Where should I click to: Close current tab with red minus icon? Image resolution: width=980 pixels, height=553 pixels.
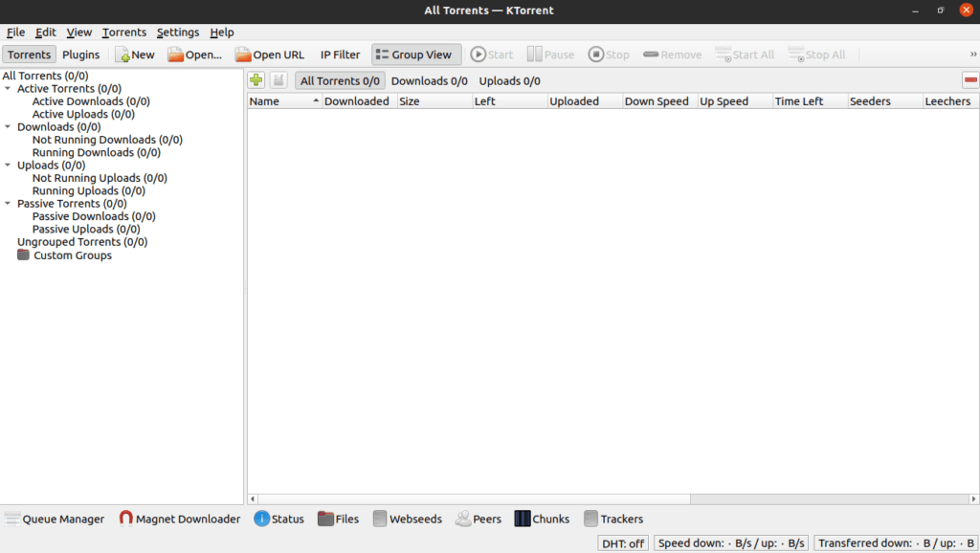click(970, 80)
